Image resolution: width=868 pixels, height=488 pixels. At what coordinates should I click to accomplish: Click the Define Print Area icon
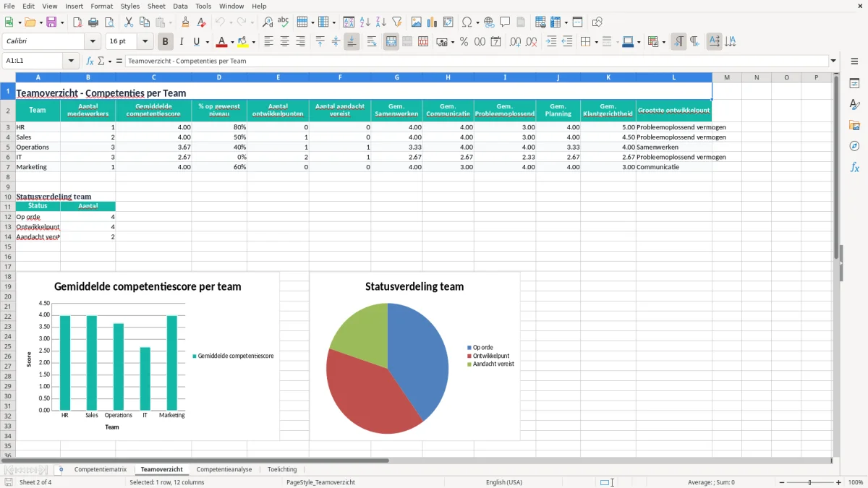pos(540,22)
